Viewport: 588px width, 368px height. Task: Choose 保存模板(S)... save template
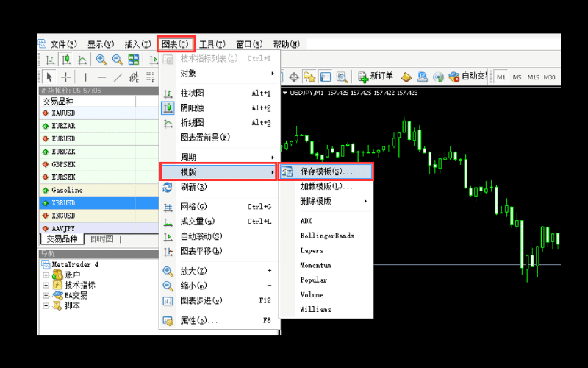click(x=326, y=172)
